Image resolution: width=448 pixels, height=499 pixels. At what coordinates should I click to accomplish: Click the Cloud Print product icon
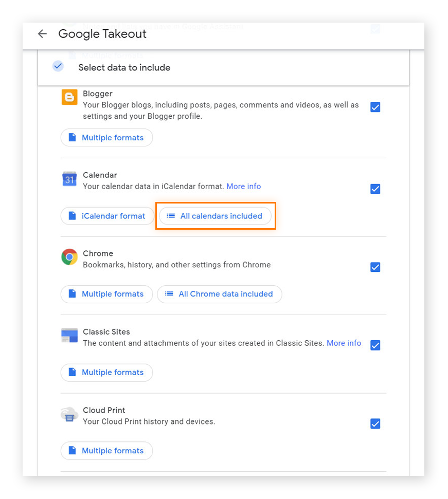point(69,414)
